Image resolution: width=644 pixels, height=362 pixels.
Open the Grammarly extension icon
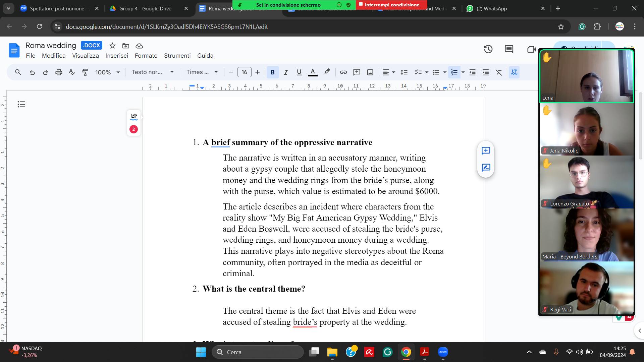582,26
